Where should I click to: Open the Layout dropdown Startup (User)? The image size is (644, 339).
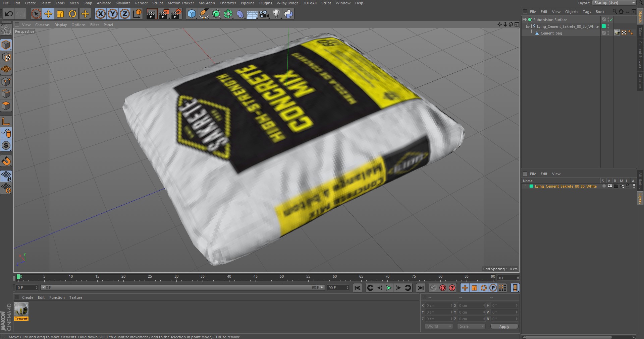point(614,3)
